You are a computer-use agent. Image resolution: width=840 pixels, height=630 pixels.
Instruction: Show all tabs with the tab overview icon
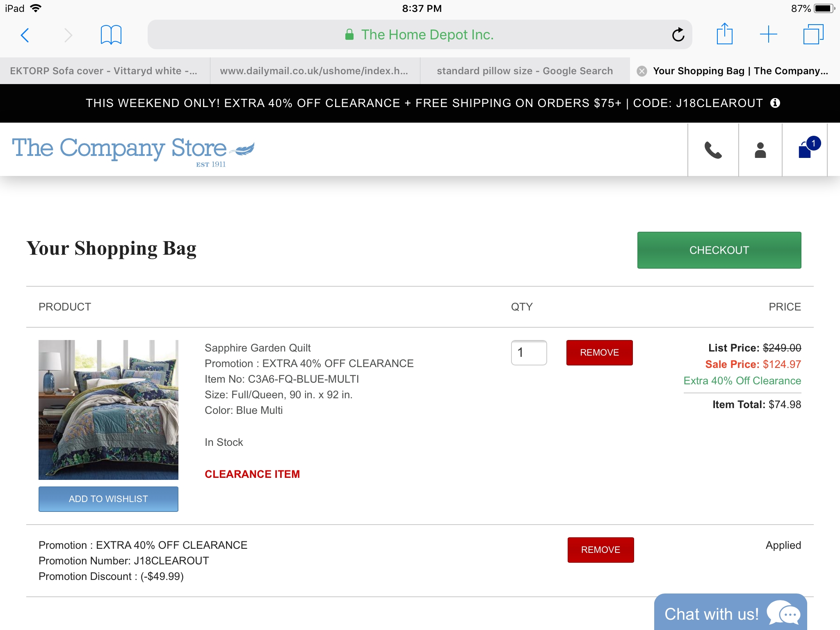coord(813,35)
